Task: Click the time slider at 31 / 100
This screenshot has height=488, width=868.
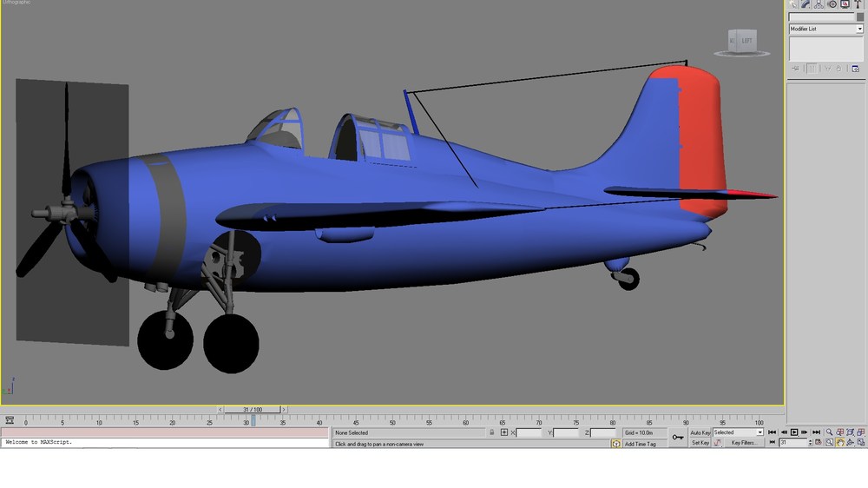Action: tap(253, 409)
